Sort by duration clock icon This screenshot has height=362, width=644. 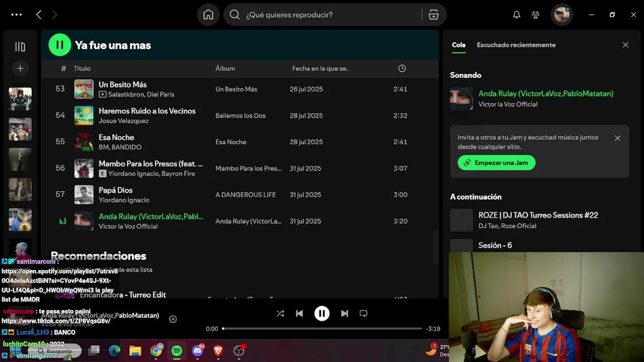[402, 68]
